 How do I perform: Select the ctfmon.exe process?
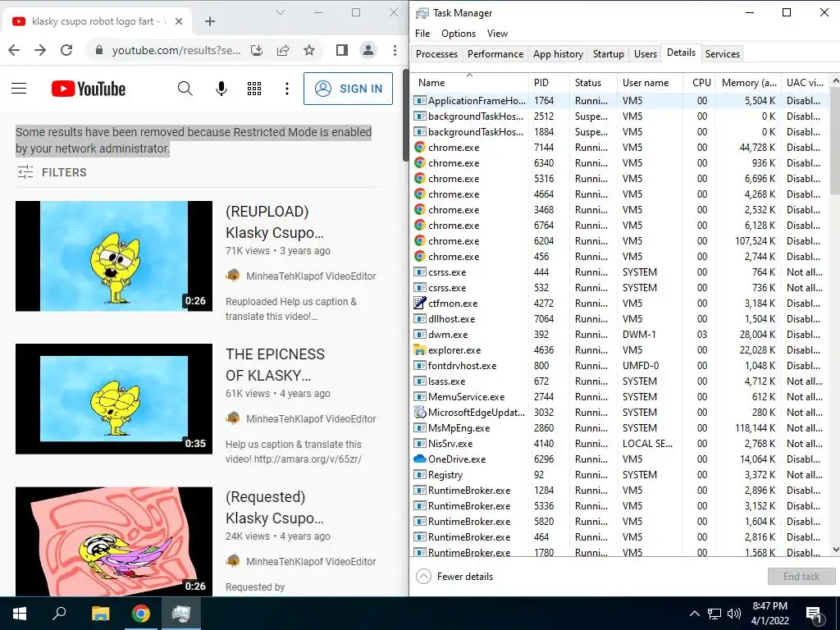pos(620,304)
